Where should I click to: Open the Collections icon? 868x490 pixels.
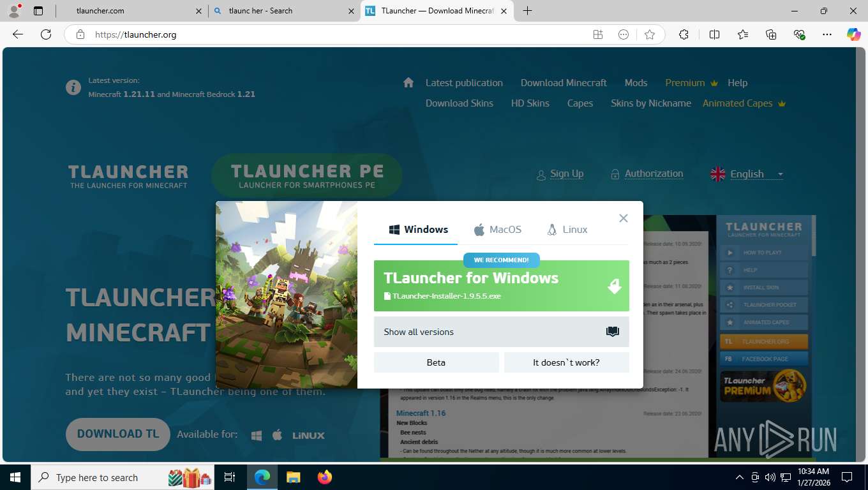point(771,34)
